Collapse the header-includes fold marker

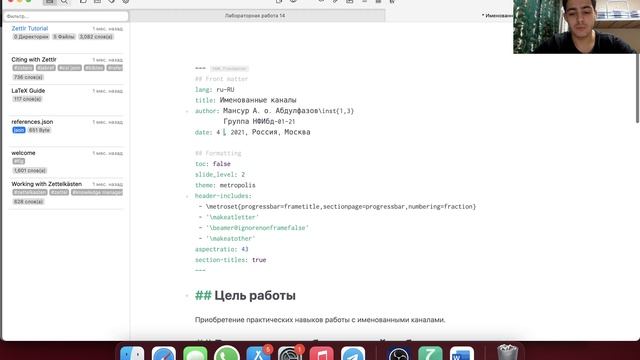click(187, 196)
